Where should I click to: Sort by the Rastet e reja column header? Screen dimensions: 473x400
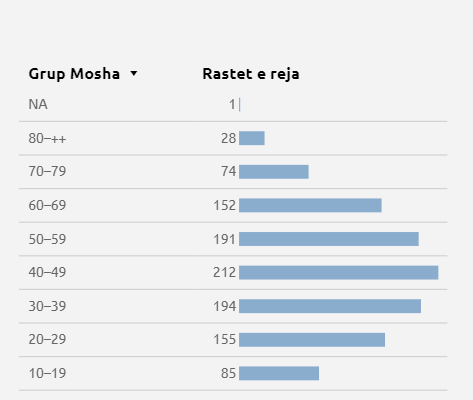tap(251, 74)
